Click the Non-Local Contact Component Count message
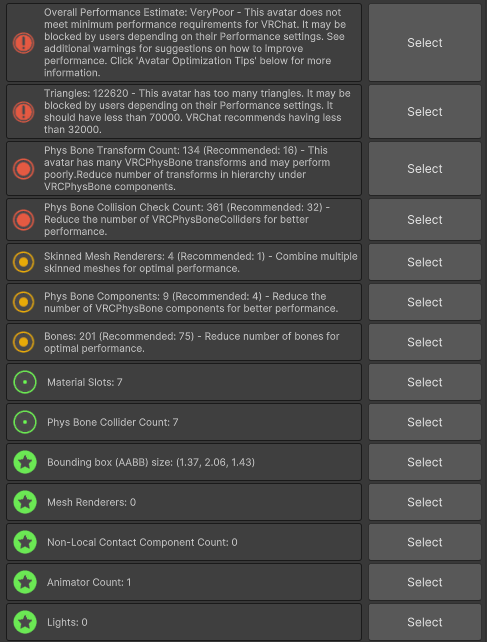Image resolution: width=487 pixels, height=642 pixels. (x=142, y=542)
